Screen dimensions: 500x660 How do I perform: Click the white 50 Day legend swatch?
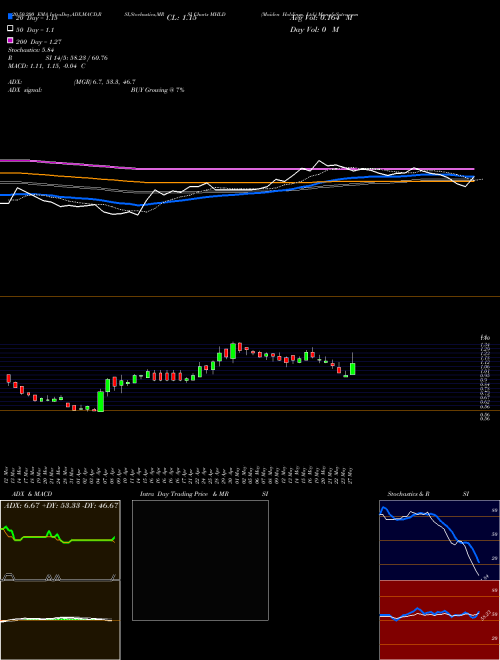pos(10,29)
